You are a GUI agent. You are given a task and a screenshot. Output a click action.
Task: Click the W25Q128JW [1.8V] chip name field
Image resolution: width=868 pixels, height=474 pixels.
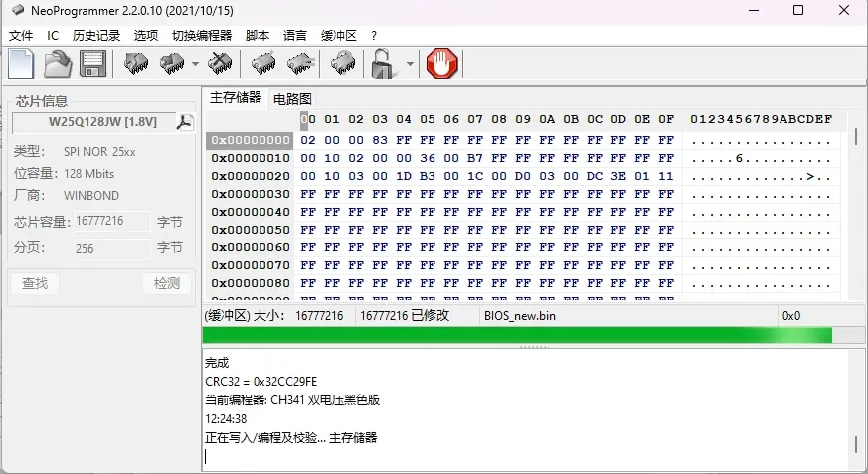tap(94, 122)
